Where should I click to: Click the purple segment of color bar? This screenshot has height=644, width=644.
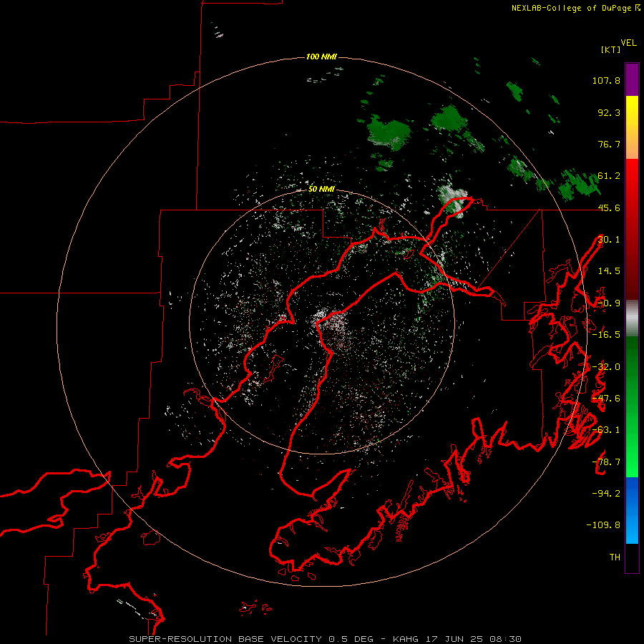(x=632, y=79)
